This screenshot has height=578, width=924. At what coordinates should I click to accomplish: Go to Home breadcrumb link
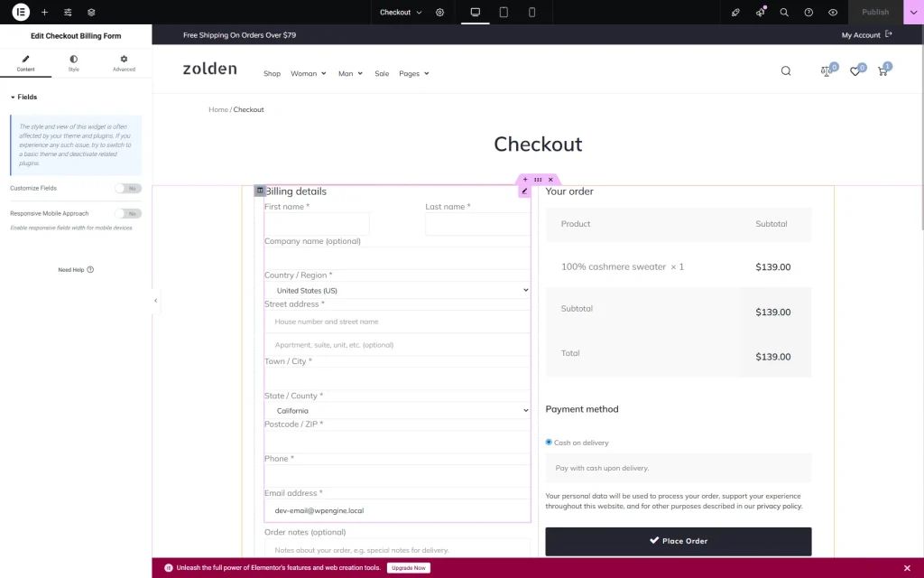coord(218,109)
